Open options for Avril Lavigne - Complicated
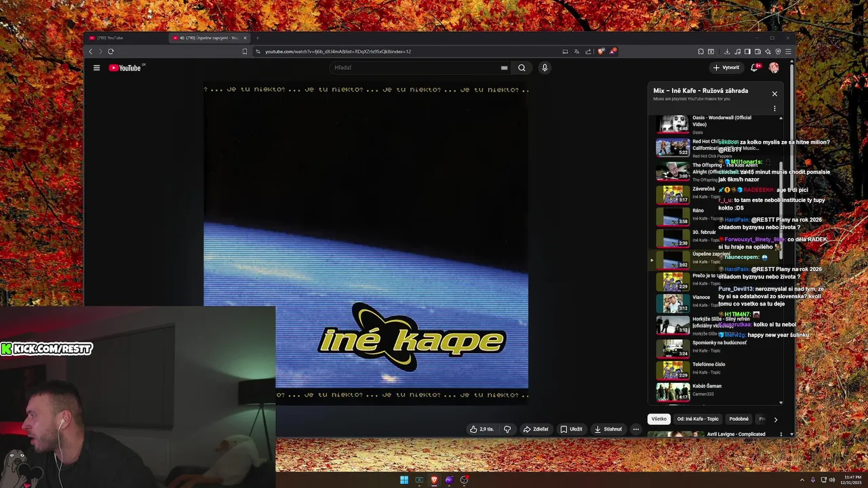This screenshot has height=488, width=868. pyautogui.click(x=781, y=434)
